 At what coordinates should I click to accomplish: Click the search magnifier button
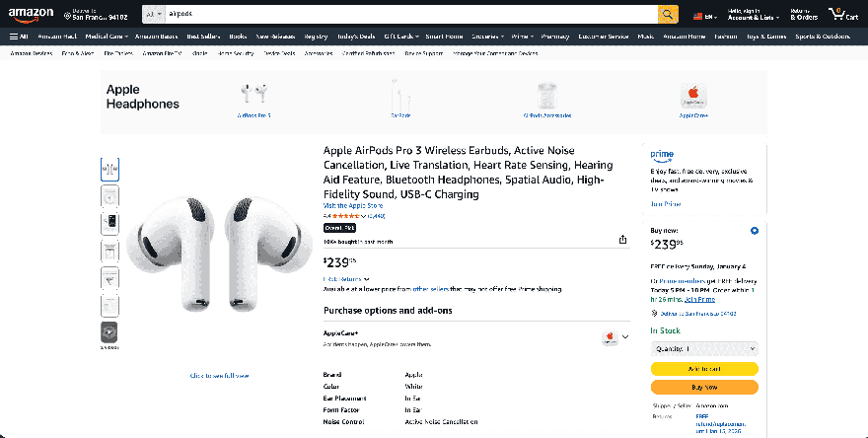coord(668,14)
